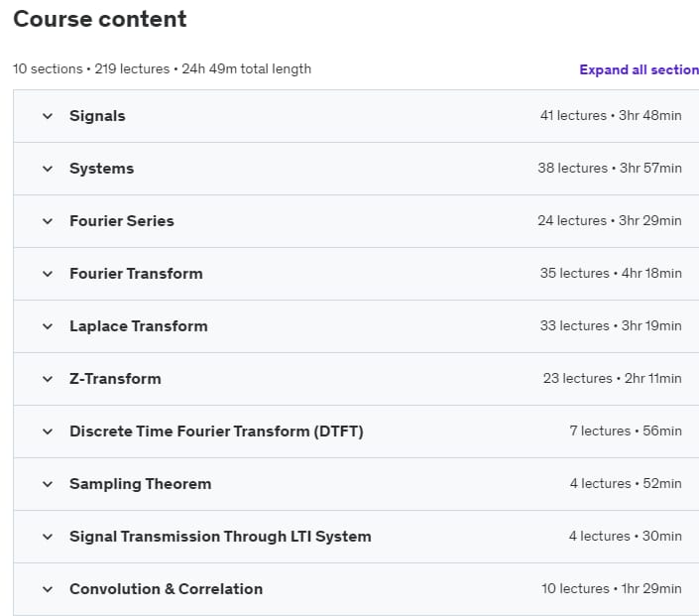The width and height of the screenshot is (699, 616).
Task: Open the Fourier Transform section title
Action: [x=136, y=274]
